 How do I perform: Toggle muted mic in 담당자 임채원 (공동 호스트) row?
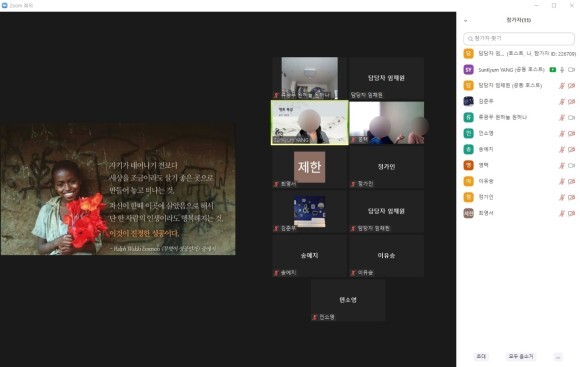562,85
